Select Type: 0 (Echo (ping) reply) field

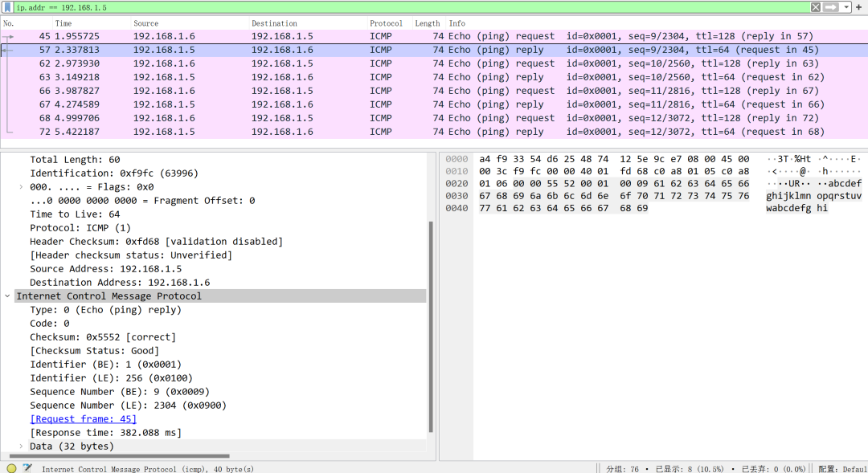106,310
